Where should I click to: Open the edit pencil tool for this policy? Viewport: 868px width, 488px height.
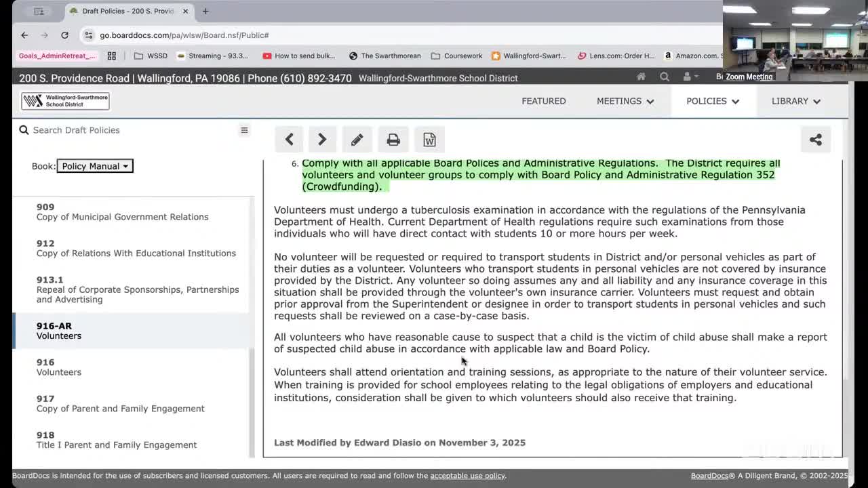[357, 139]
